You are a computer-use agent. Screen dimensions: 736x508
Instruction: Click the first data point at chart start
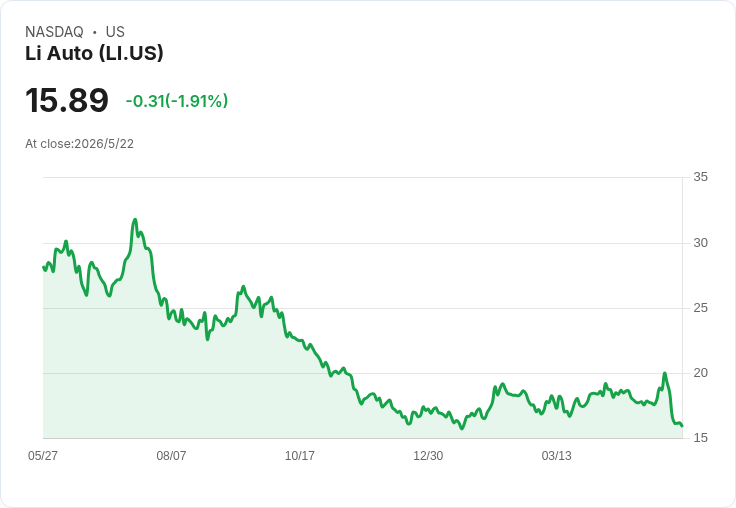coord(44,267)
